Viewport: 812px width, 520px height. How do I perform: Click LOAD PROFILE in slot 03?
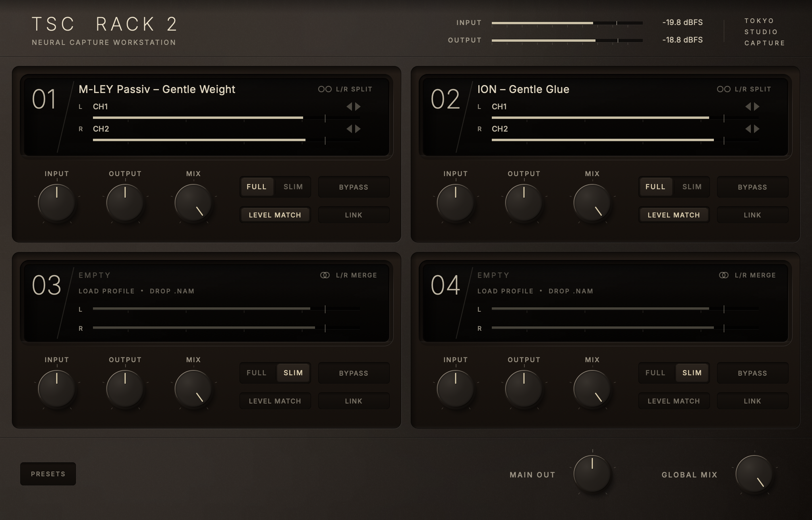coord(106,291)
